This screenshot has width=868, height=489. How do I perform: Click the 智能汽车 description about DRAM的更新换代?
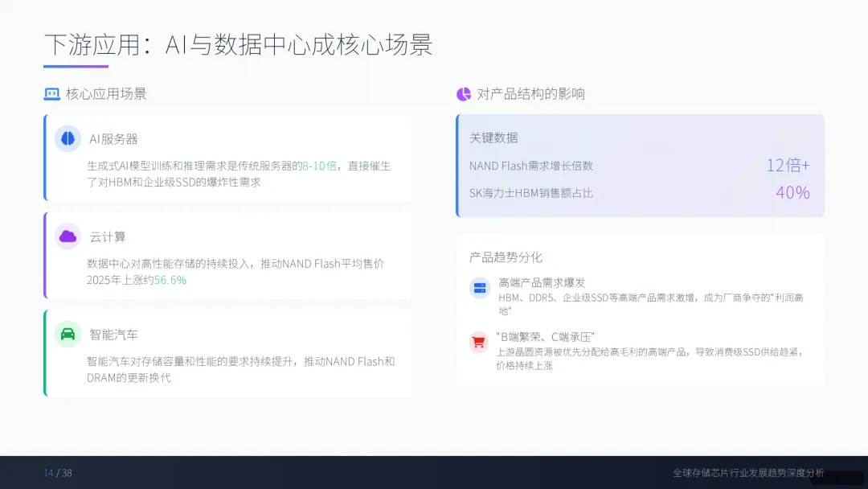coord(241,369)
